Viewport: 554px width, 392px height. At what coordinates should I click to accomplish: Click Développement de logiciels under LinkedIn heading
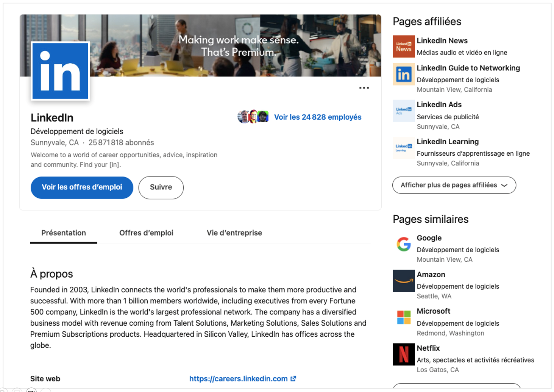coord(77,131)
